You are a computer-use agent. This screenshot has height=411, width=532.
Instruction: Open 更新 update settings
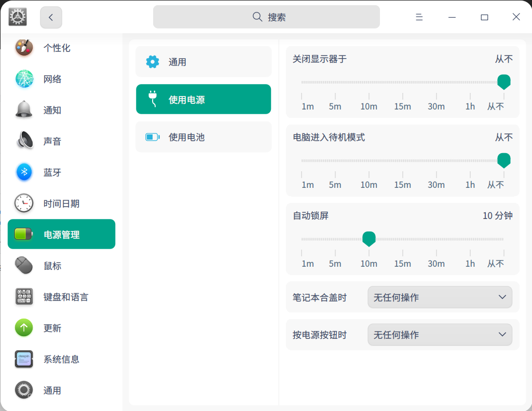click(52, 328)
